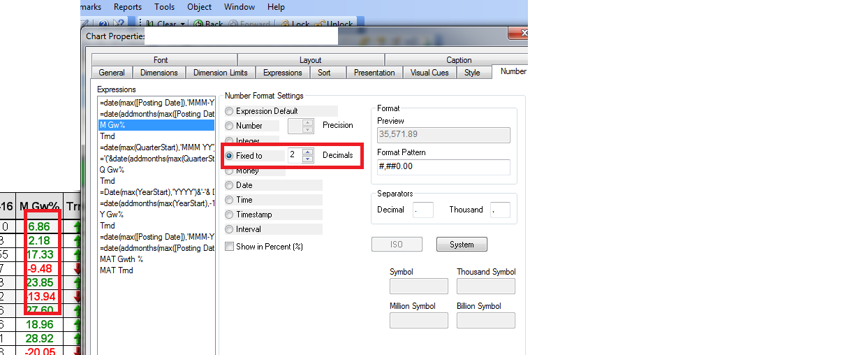Screen dimensions: 868x355
Task: Switch to the Layout tab
Action: point(311,60)
